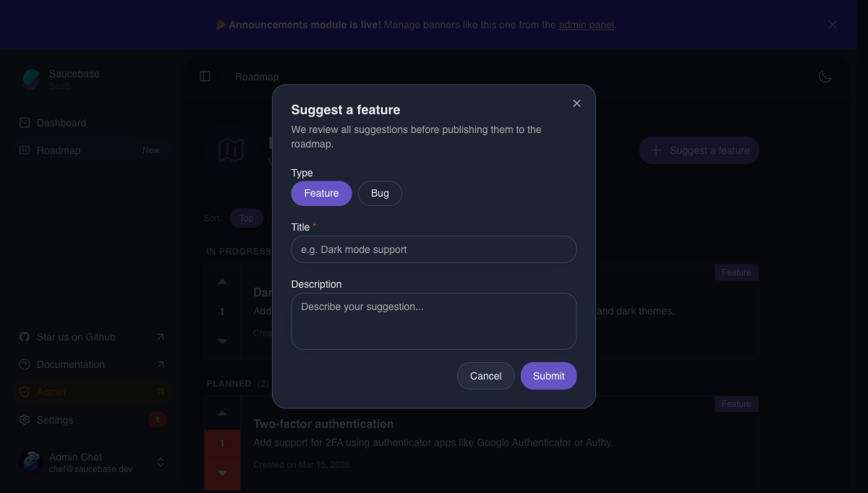Toggle dark mode with the moon icon
The height and width of the screenshot is (493, 868).
[x=825, y=76]
